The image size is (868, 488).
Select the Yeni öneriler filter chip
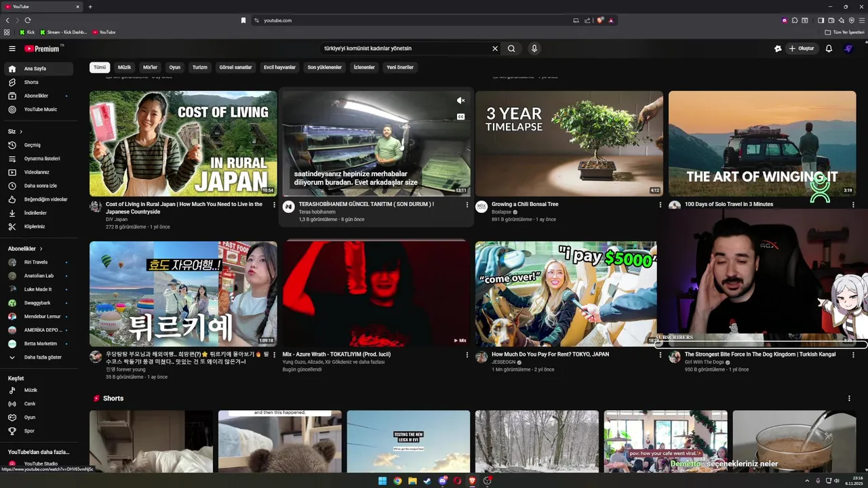click(x=400, y=67)
